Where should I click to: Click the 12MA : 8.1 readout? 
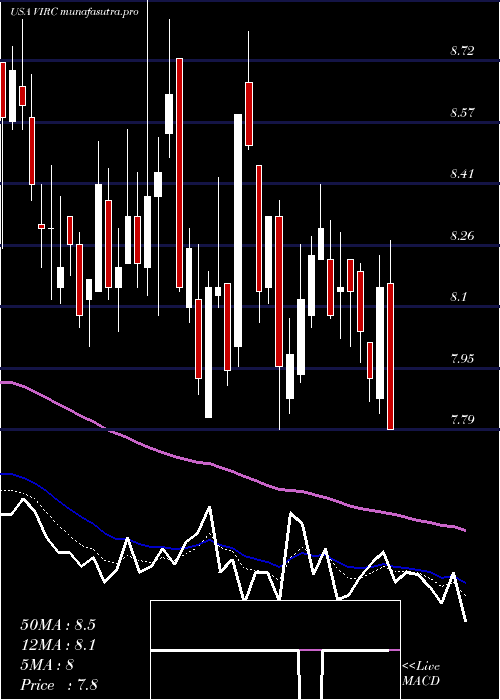[58, 645]
